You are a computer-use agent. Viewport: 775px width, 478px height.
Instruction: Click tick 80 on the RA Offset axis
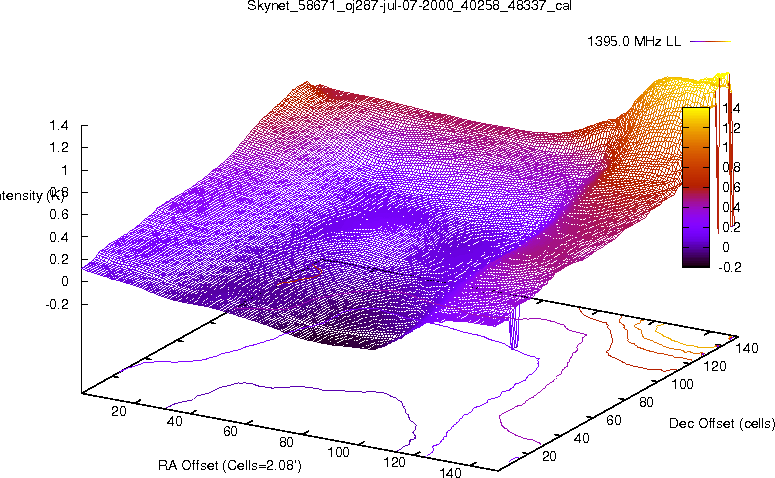point(286,442)
